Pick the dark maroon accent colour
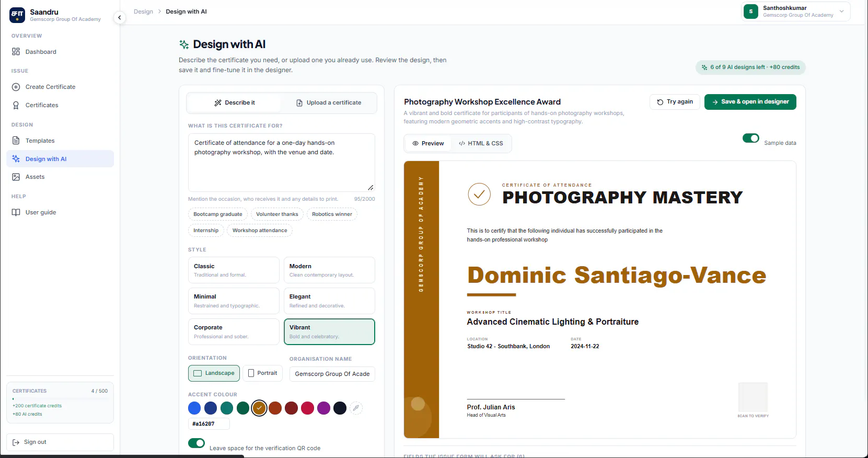The height and width of the screenshot is (458, 868). pos(292,408)
